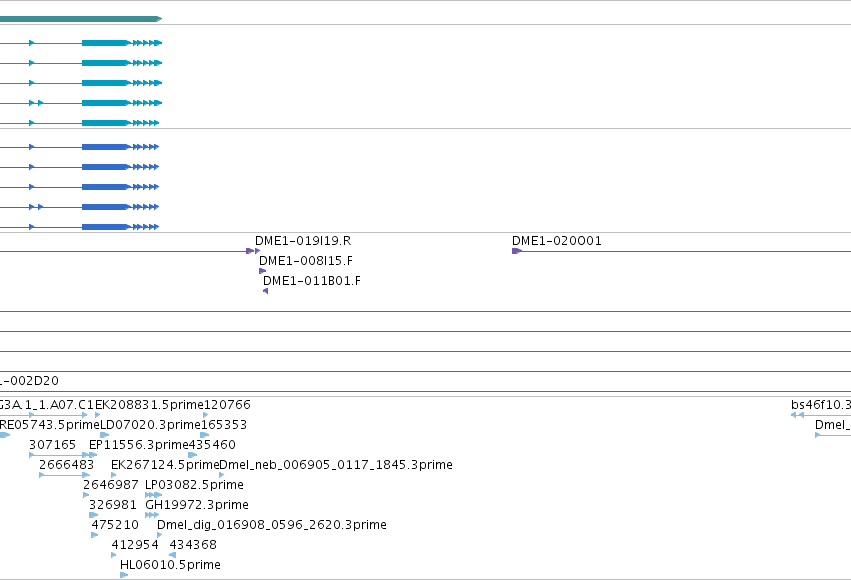Click the arrow glyph under Dmel_dig_016908_0596_2620.3prime
The width and height of the screenshot is (851, 580).
(160, 535)
